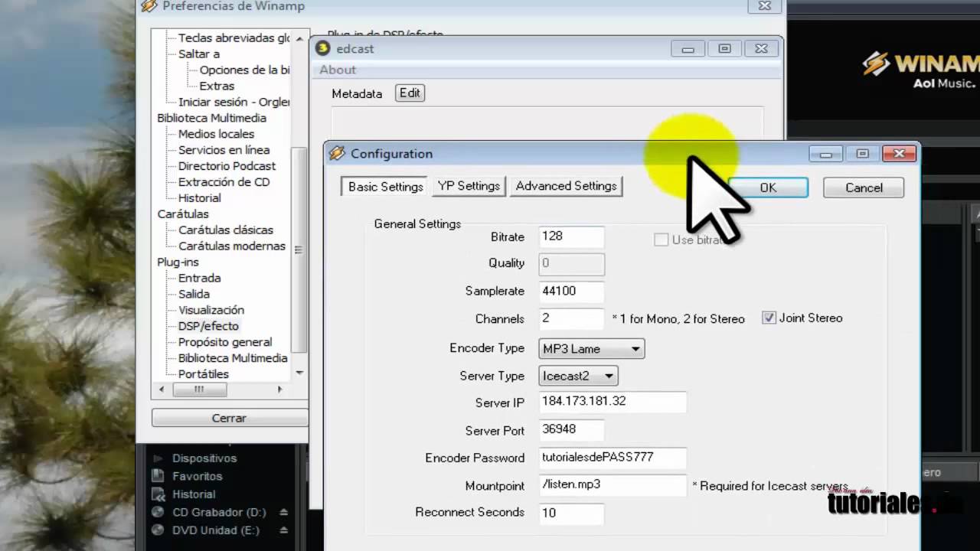This screenshot has height=551, width=980.
Task: Click the preferences tree scroll-up arrow
Action: point(299,38)
